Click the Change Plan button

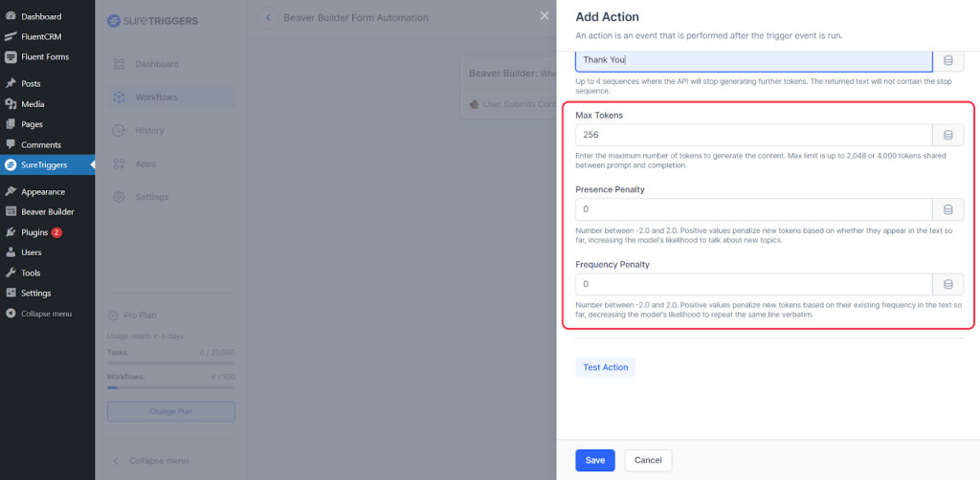(170, 411)
